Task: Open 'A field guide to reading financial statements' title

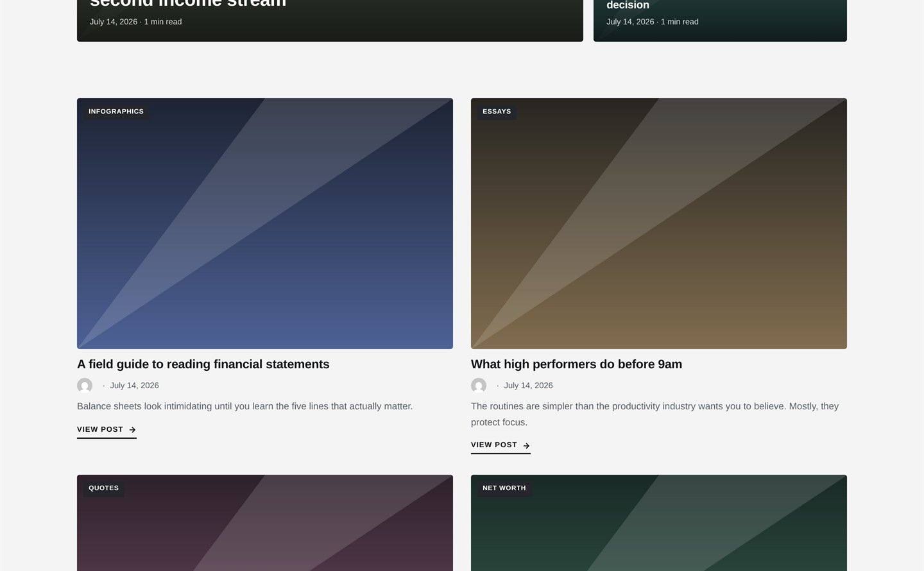Action: tap(203, 364)
